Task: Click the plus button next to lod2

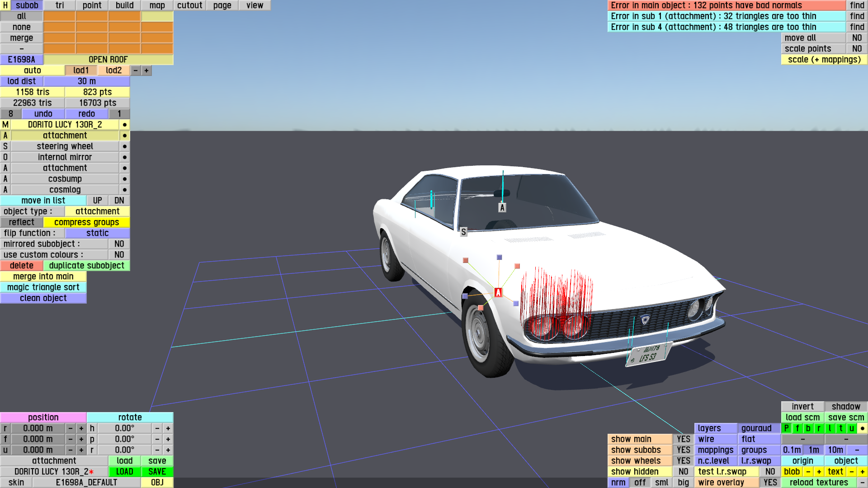Action: pyautogui.click(x=146, y=70)
